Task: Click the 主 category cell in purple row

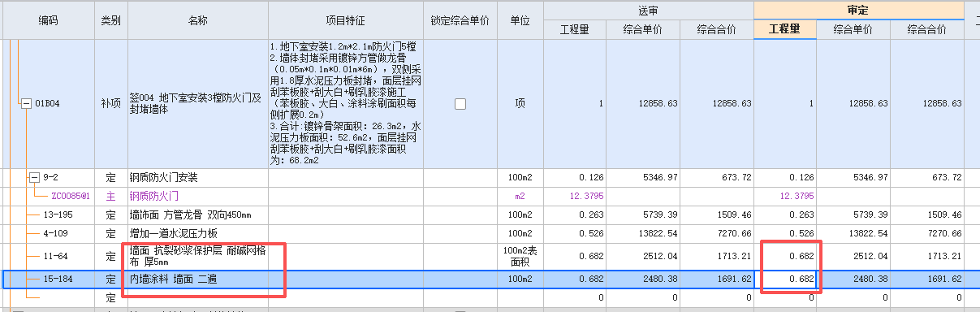Action: [110, 196]
